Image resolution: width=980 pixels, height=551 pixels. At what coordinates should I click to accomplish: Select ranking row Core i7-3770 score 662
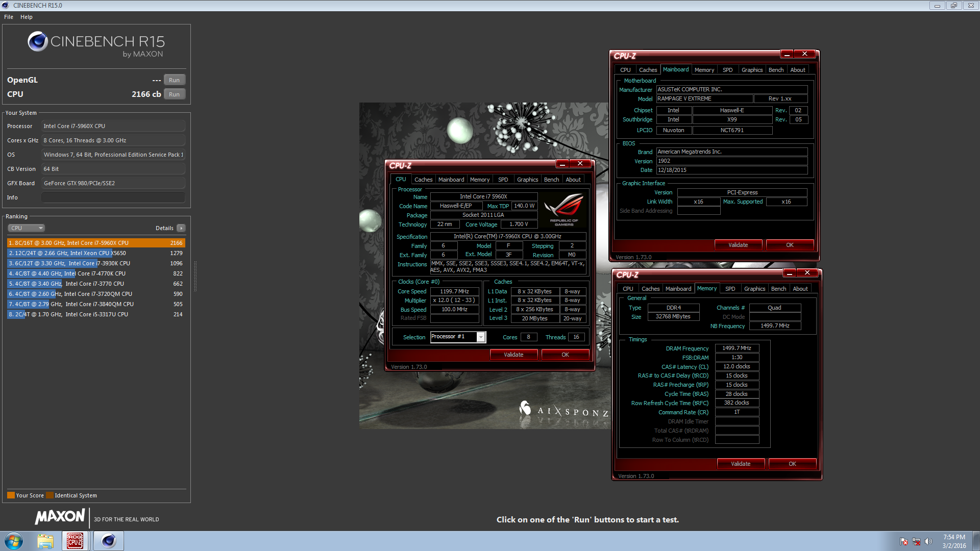click(96, 284)
